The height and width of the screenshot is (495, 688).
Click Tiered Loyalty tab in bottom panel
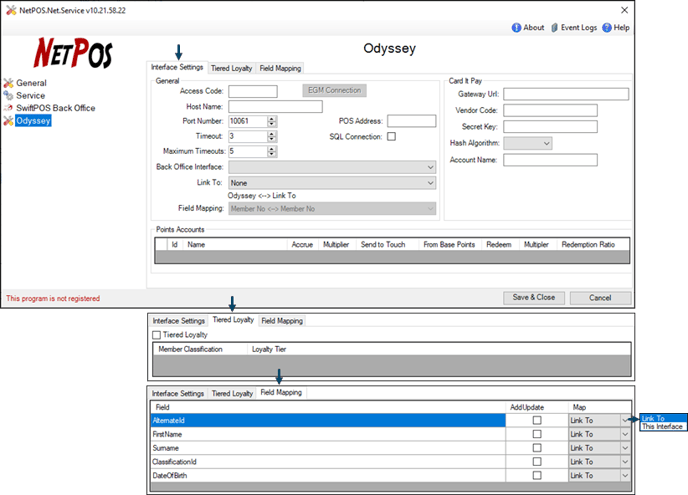click(232, 394)
